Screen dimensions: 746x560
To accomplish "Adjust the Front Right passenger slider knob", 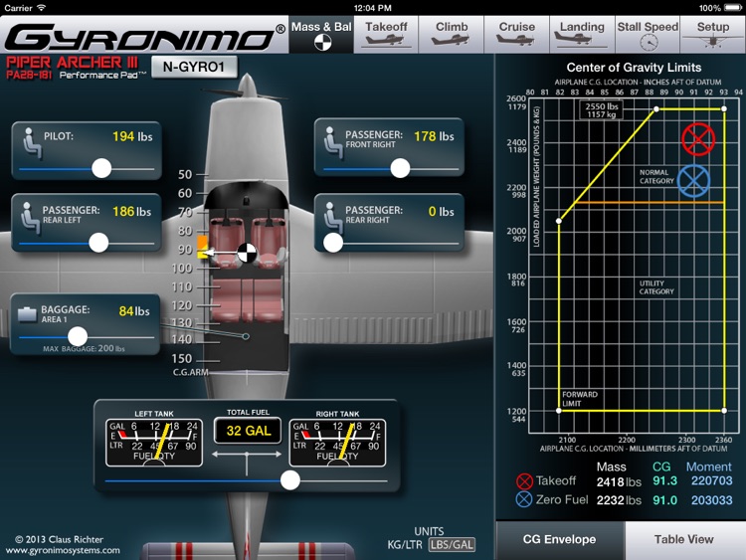I will coord(400,168).
